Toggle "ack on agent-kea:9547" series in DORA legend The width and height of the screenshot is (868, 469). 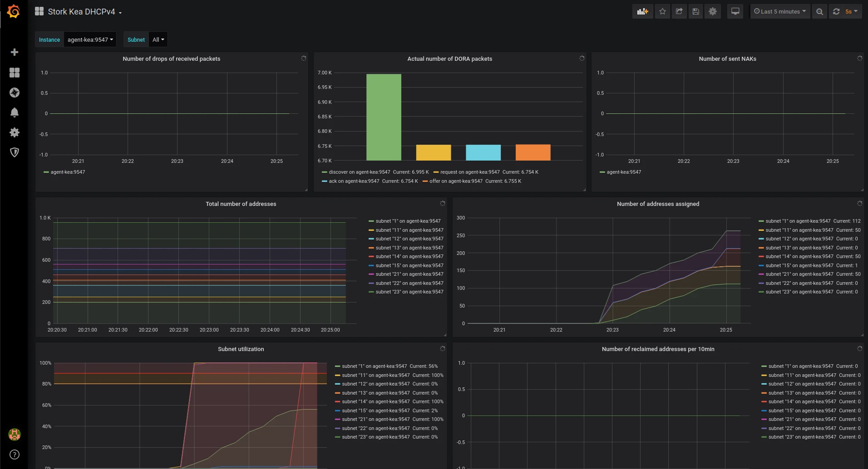point(354,181)
